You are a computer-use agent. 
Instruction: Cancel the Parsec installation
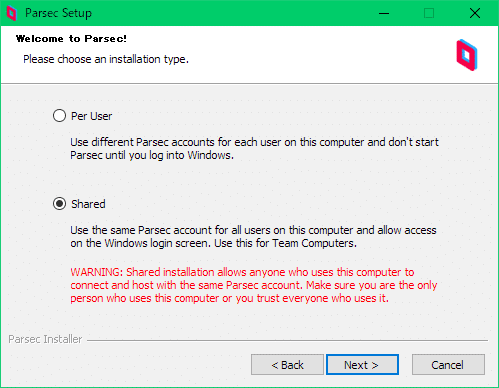(448, 365)
